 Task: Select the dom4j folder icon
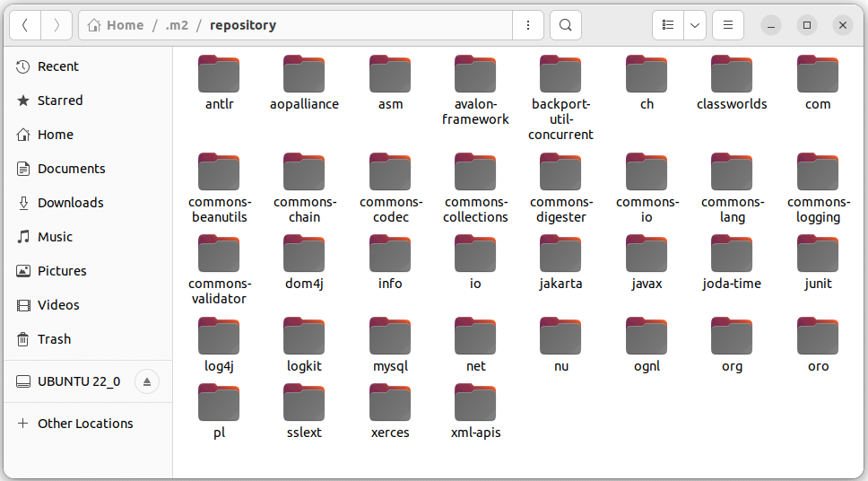[304, 253]
